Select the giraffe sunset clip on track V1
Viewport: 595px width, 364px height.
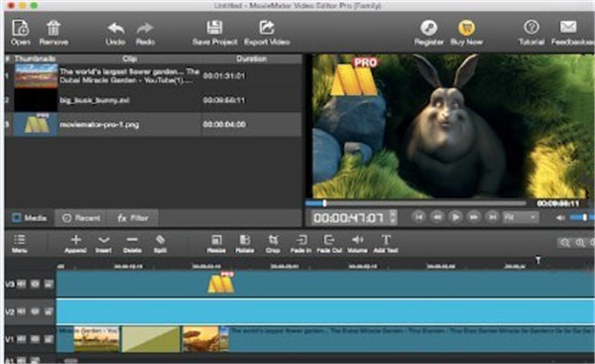[201, 339]
